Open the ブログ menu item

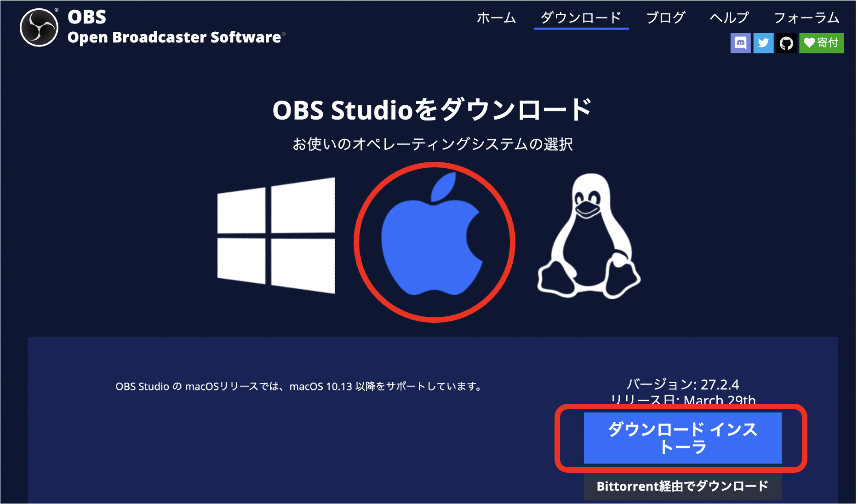click(x=666, y=18)
